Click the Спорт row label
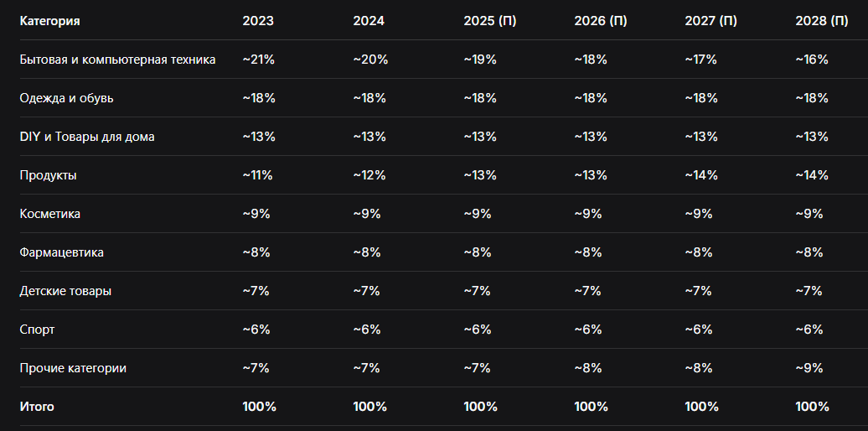 tap(37, 330)
